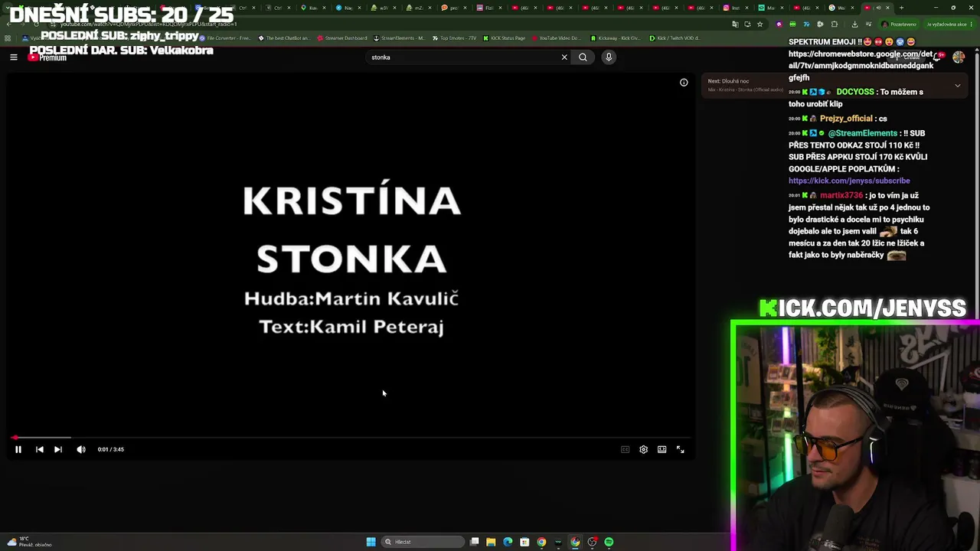Toggle closed captions on the player
The width and height of the screenshot is (980, 551).
coord(625,449)
